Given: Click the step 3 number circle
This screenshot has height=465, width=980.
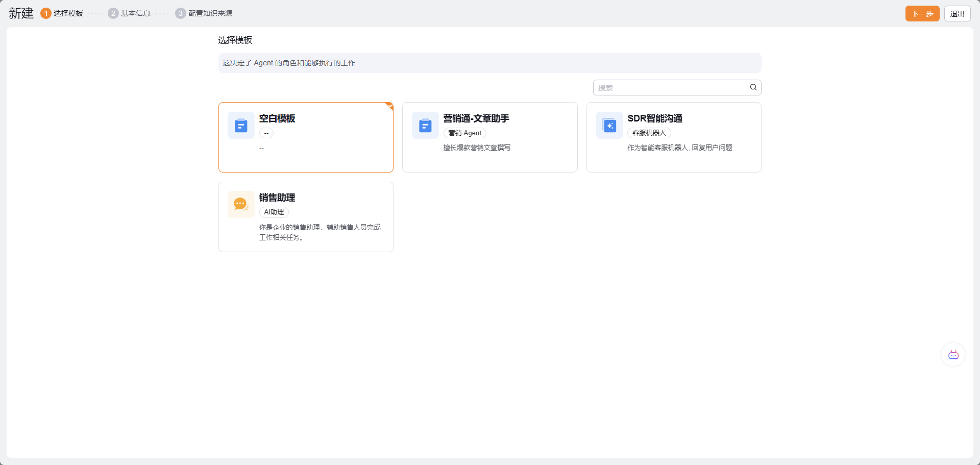Looking at the screenshot, I should click(181, 13).
